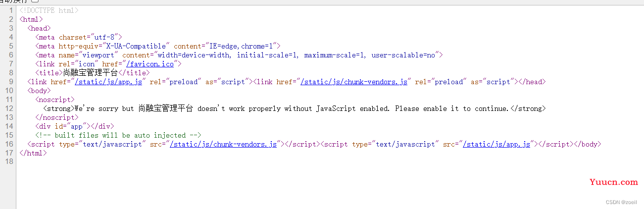The height and width of the screenshot is (209, 644).
Task: Click the closing </noscript> tag
Action: [x=57, y=117]
